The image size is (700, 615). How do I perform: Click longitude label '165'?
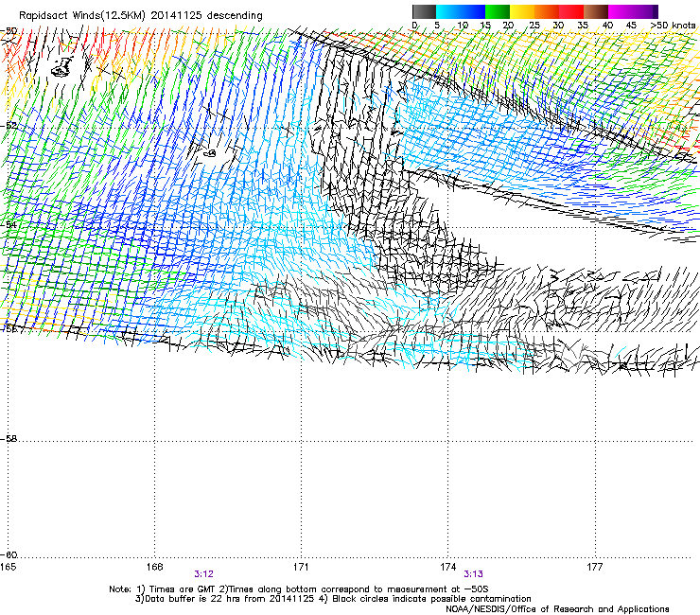point(8,567)
